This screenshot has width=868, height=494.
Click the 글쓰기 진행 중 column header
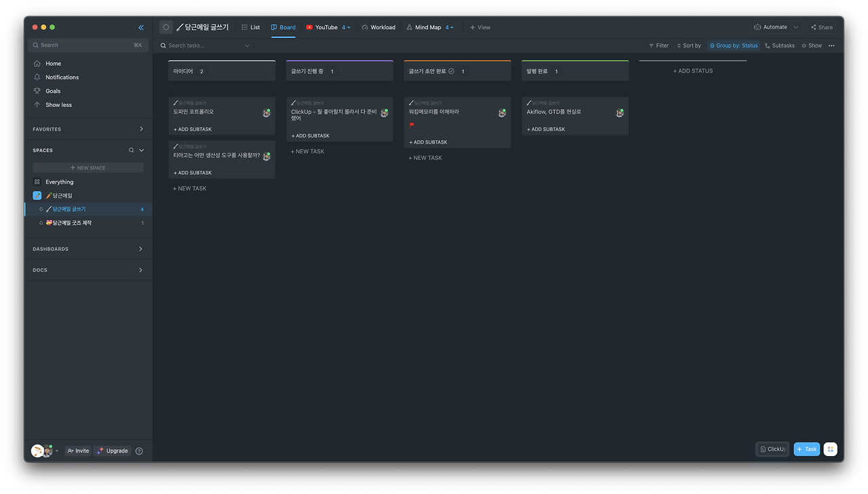coord(340,71)
